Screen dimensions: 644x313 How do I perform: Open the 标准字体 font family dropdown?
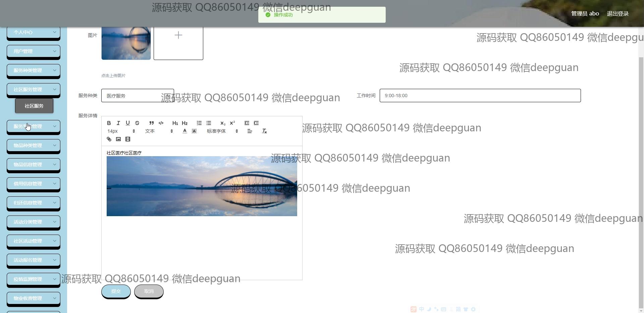click(x=222, y=131)
